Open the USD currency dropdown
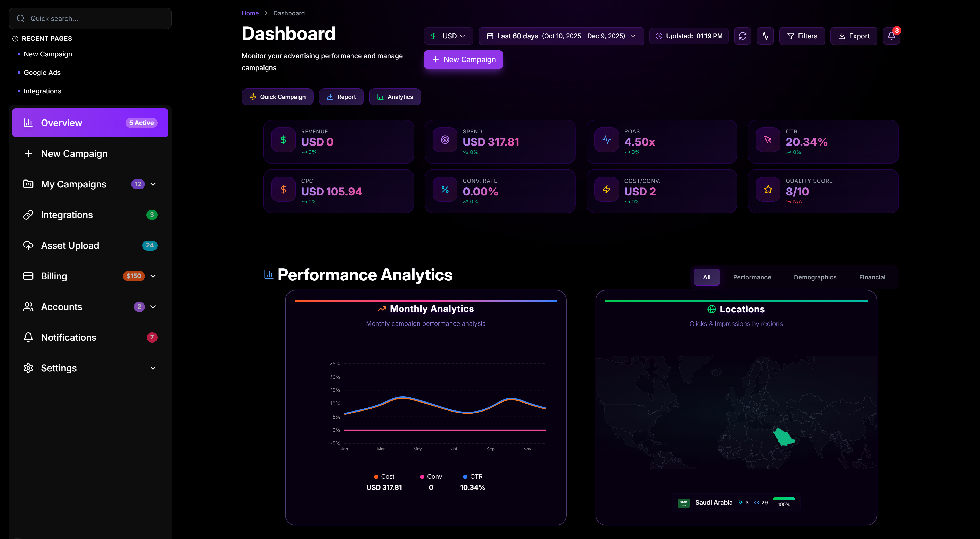This screenshot has width=980, height=539. [448, 36]
